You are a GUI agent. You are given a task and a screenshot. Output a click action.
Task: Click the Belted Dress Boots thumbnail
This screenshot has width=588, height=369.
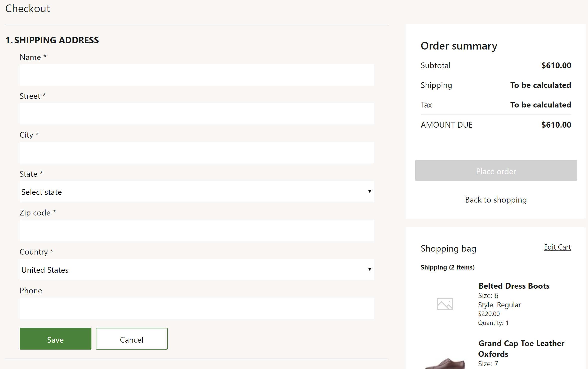(445, 304)
